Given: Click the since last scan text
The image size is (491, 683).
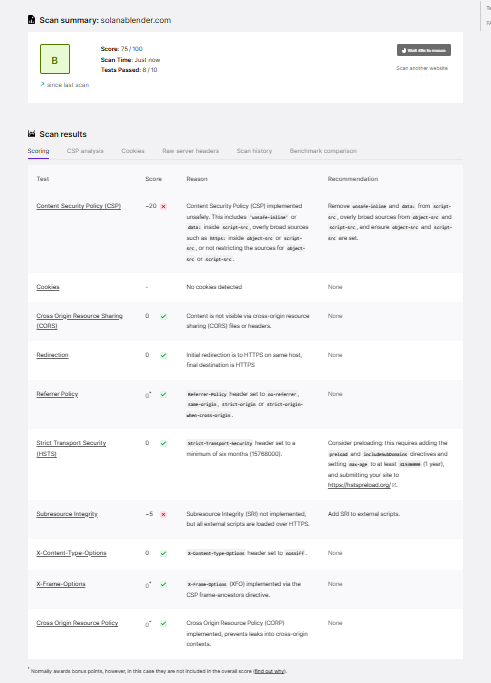Looking at the screenshot, I should [68, 85].
